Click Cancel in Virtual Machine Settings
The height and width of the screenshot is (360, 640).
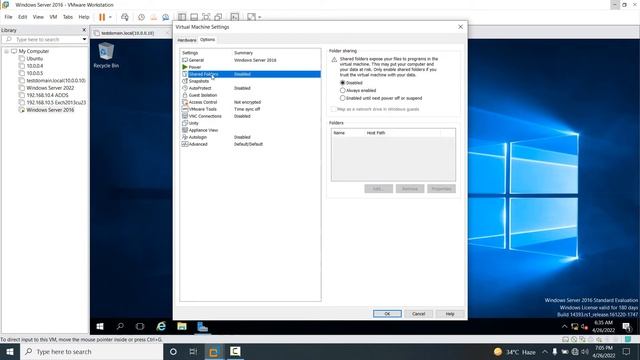pos(418,313)
